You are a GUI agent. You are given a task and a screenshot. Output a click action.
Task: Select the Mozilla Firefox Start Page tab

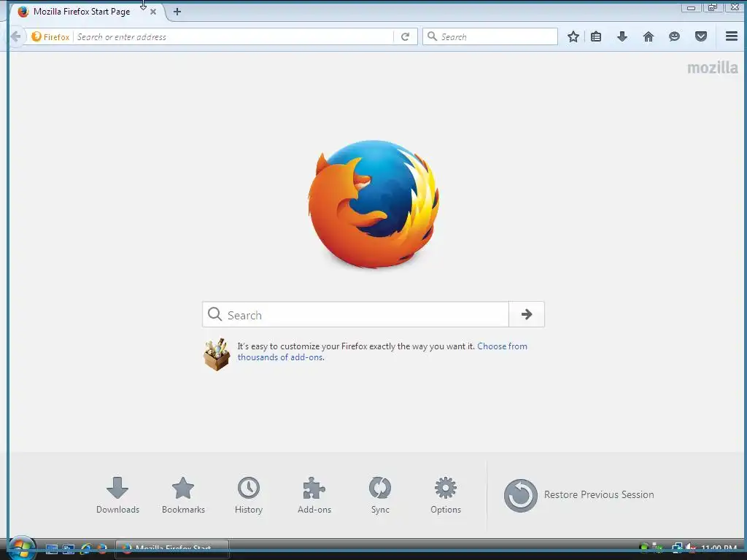(x=86, y=12)
